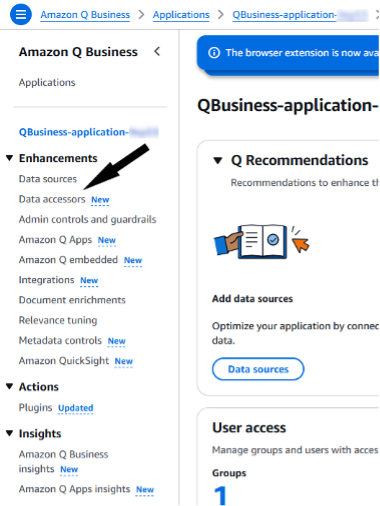Open the QBusiness-application sidebar link
Image resolution: width=380 pixels, height=506 pixels.
[88, 132]
